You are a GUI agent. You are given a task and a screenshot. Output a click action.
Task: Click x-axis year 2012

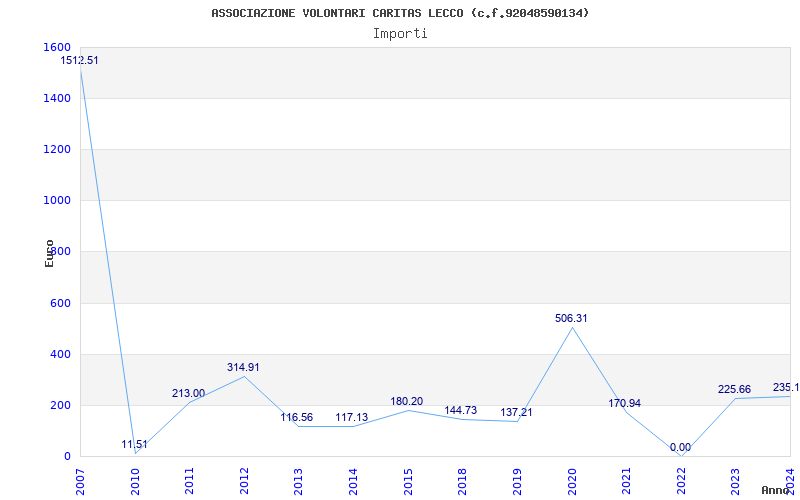tap(244, 482)
